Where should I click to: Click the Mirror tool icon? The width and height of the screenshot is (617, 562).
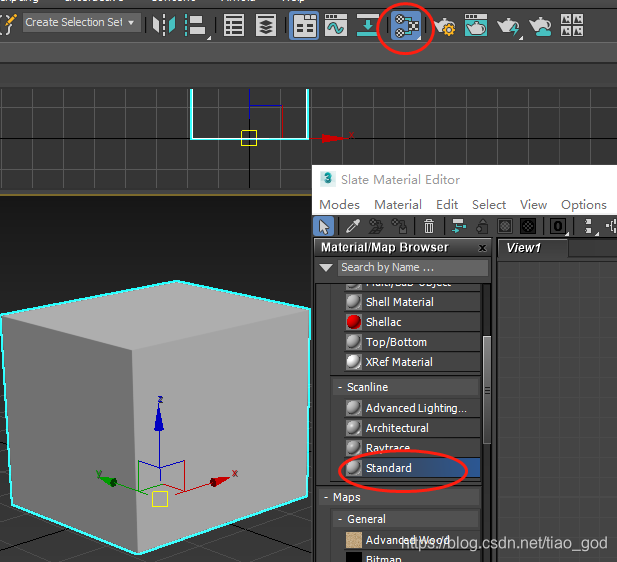pyautogui.click(x=164, y=25)
